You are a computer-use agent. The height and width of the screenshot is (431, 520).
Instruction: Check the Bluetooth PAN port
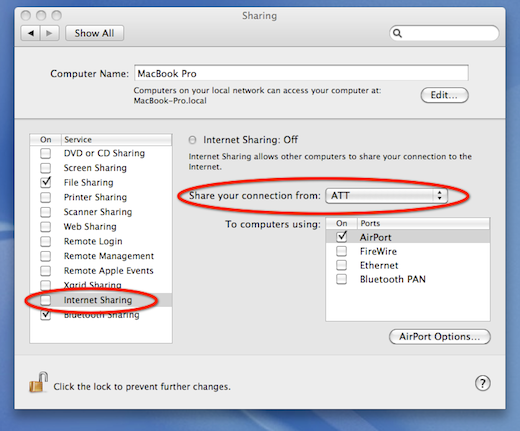(341, 279)
